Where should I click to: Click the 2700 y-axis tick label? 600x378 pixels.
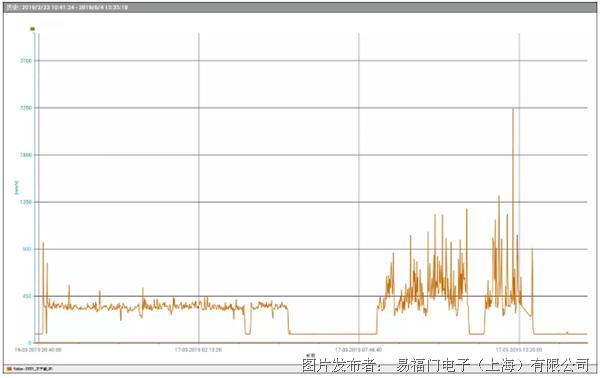26,61
